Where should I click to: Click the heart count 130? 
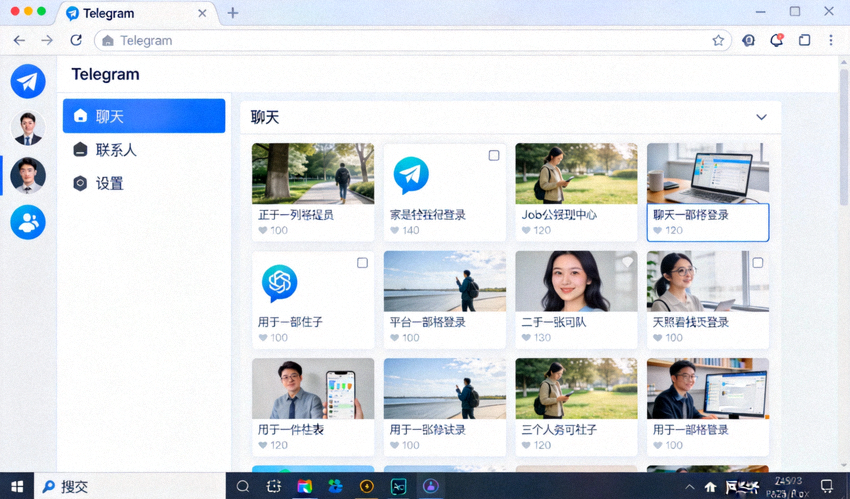coord(543,338)
